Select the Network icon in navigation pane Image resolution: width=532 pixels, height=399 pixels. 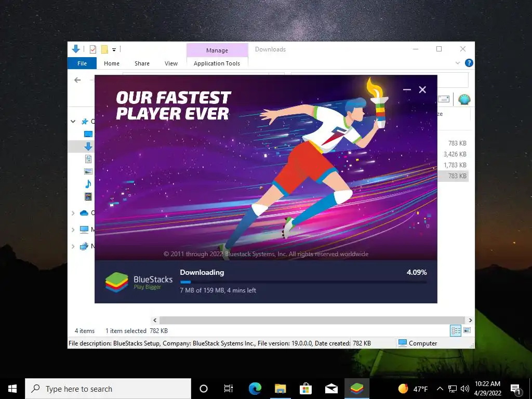(84, 246)
